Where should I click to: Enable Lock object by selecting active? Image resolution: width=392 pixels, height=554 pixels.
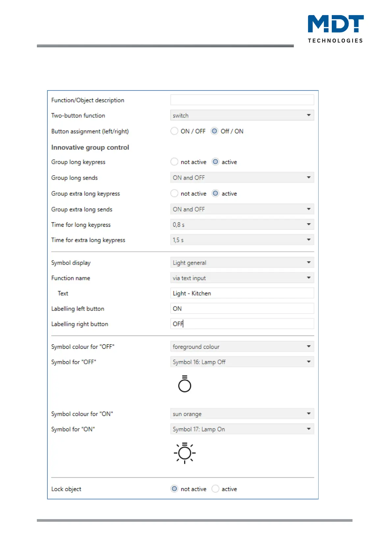click(x=215, y=489)
